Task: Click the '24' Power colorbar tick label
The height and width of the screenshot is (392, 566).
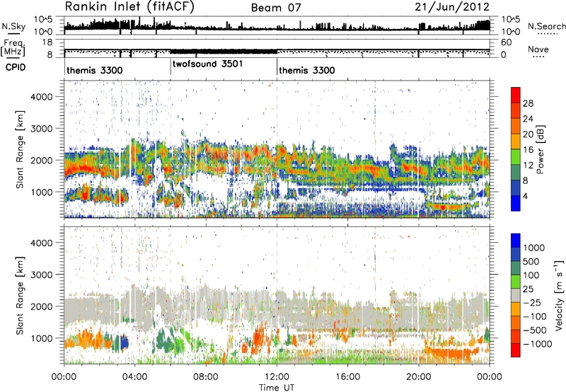Action: (x=528, y=119)
